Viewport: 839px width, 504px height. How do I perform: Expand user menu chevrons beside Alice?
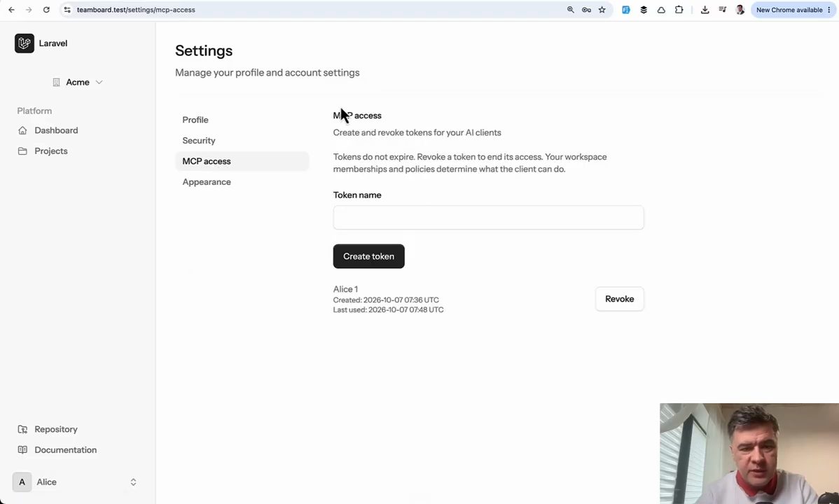pos(133,482)
